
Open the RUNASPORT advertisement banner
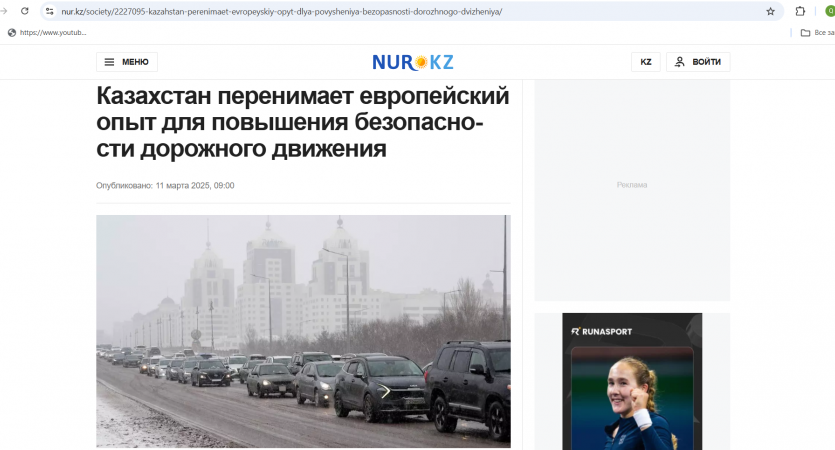(x=632, y=381)
